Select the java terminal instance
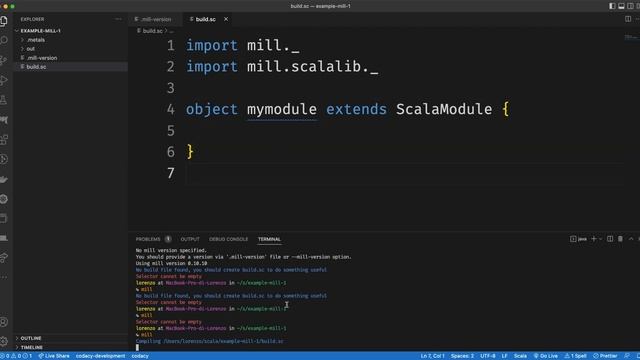Screen dimensions: 640x360 pyautogui.click(x=578, y=239)
